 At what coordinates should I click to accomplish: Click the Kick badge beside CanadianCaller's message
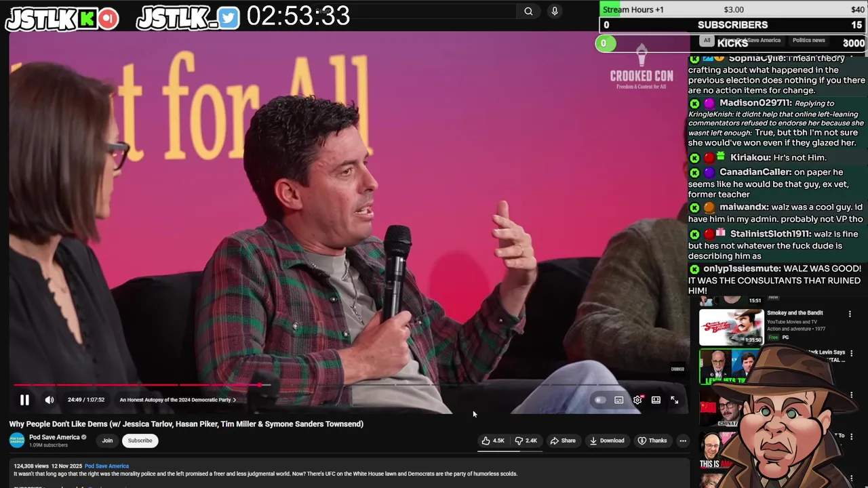click(x=694, y=173)
